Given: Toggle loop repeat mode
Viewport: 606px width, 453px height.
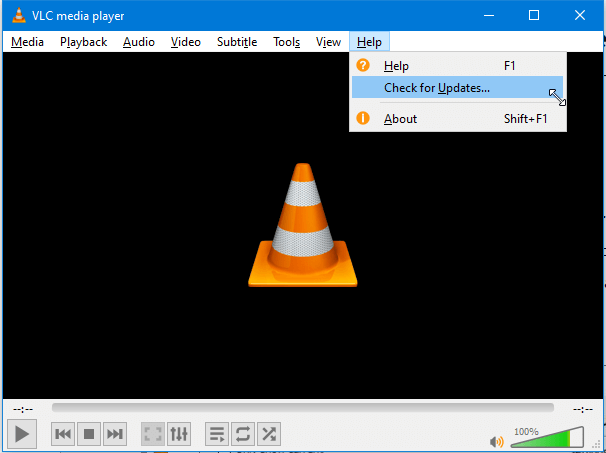Looking at the screenshot, I should pyautogui.click(x=243, y=434).
